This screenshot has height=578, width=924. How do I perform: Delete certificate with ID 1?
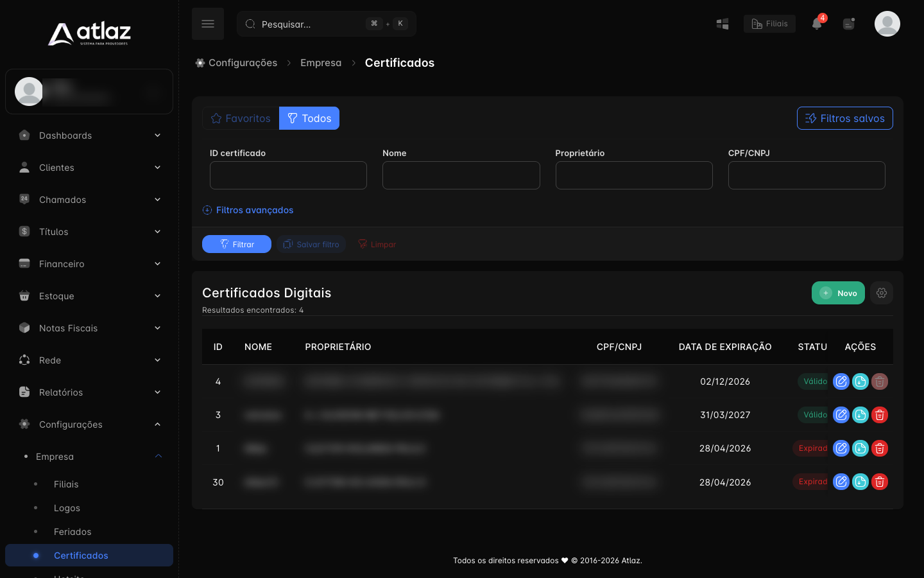click(880, 448)
